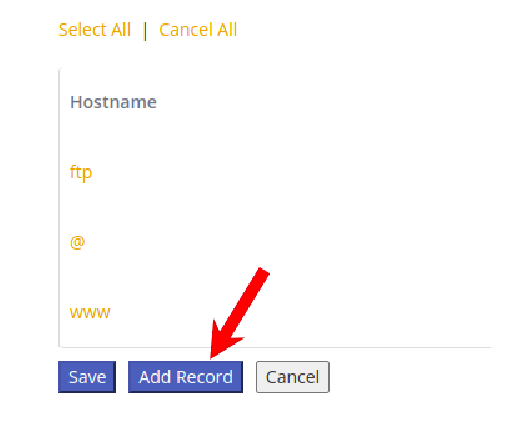The image size is (518, 429).
Task: Click the Select All link
Action: (94, 30)
